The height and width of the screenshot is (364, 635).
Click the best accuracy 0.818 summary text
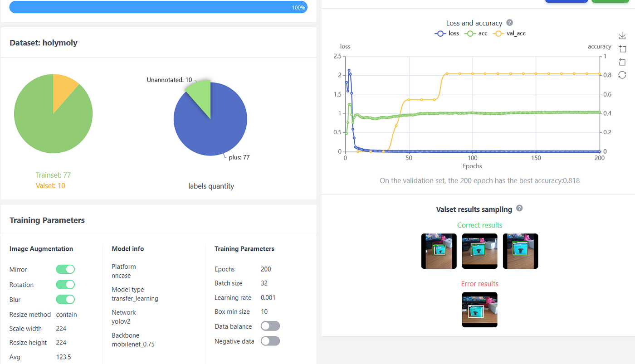[479, 180]
